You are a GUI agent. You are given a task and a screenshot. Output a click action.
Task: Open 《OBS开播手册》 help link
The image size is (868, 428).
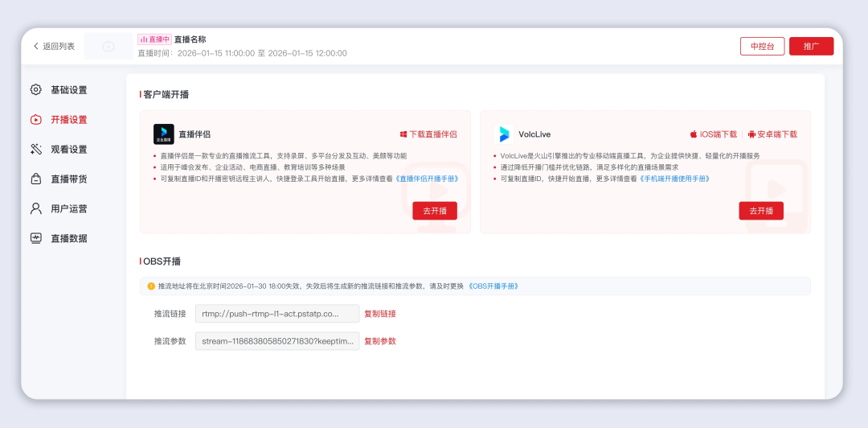click(x=493, y=286)
